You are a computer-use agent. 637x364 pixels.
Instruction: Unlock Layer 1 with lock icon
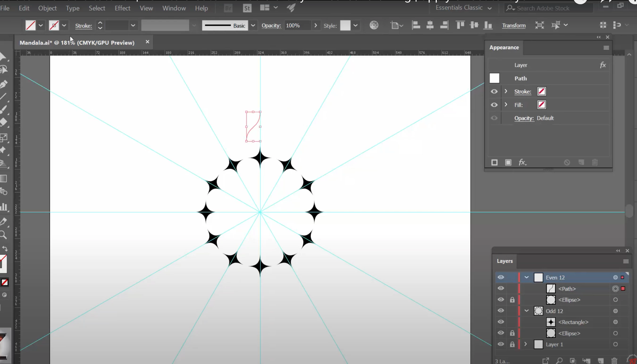click(512, 344)
